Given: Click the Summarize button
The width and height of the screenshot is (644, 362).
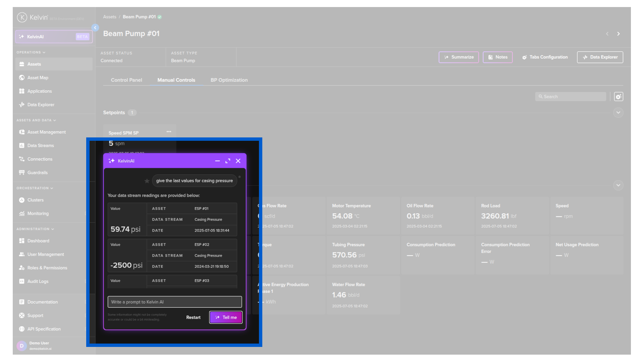Looking at the screenshot, I should pyautogui.click(x=459, y=57).
